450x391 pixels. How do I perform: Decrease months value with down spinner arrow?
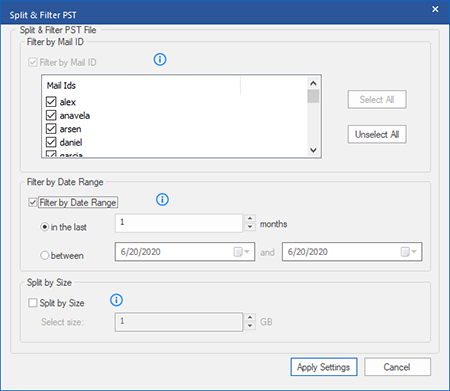click(250, 227)
